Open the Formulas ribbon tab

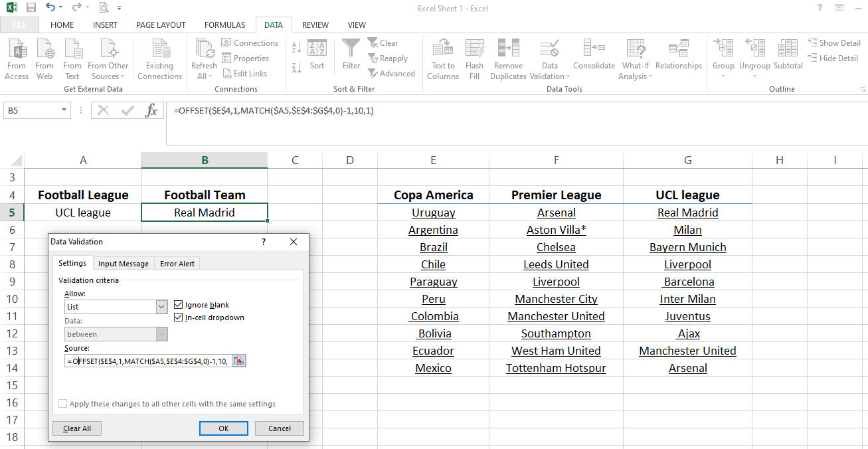pos(224,25)
